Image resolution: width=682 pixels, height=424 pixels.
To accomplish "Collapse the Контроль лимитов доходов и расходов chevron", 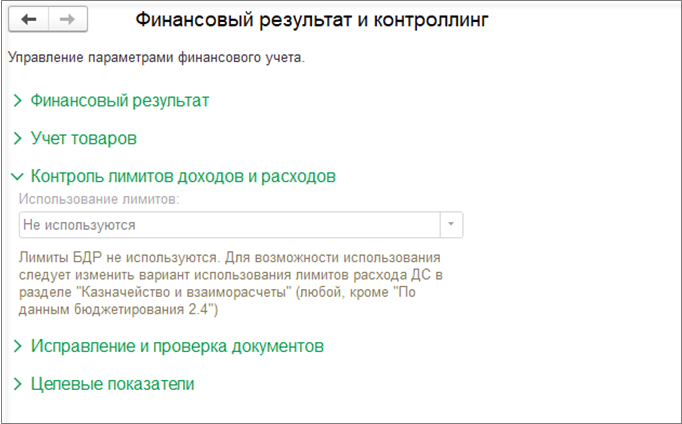I will (x=17, y=176).
